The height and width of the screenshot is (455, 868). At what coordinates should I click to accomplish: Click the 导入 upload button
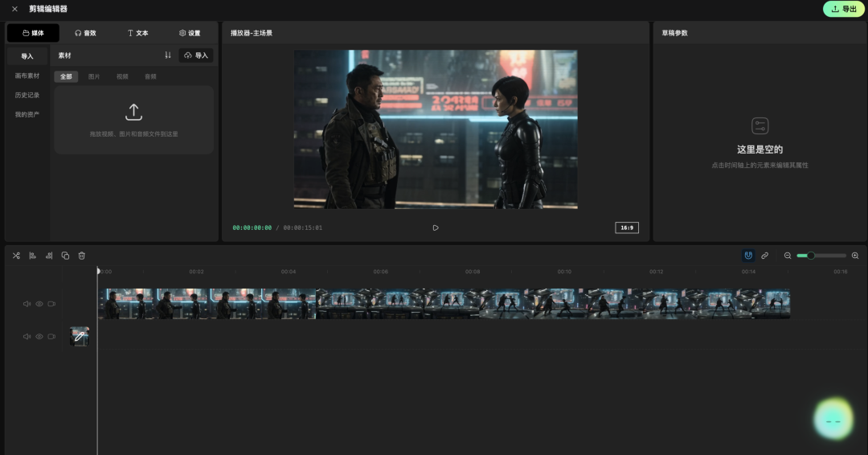196,55
